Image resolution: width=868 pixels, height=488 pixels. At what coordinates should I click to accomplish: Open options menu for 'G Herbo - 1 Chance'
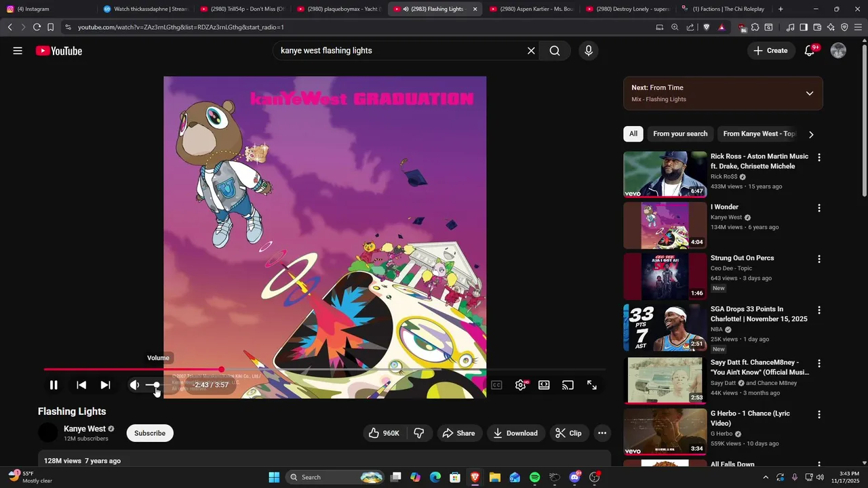click(819, 414)
